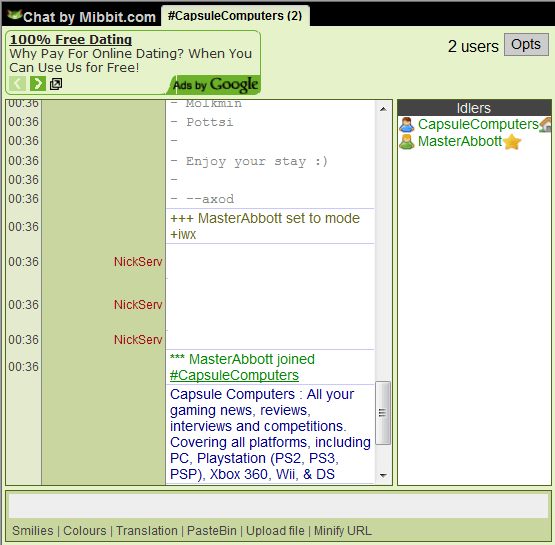Click the chat scrollbar up arrow

click(x=383, y=109)
